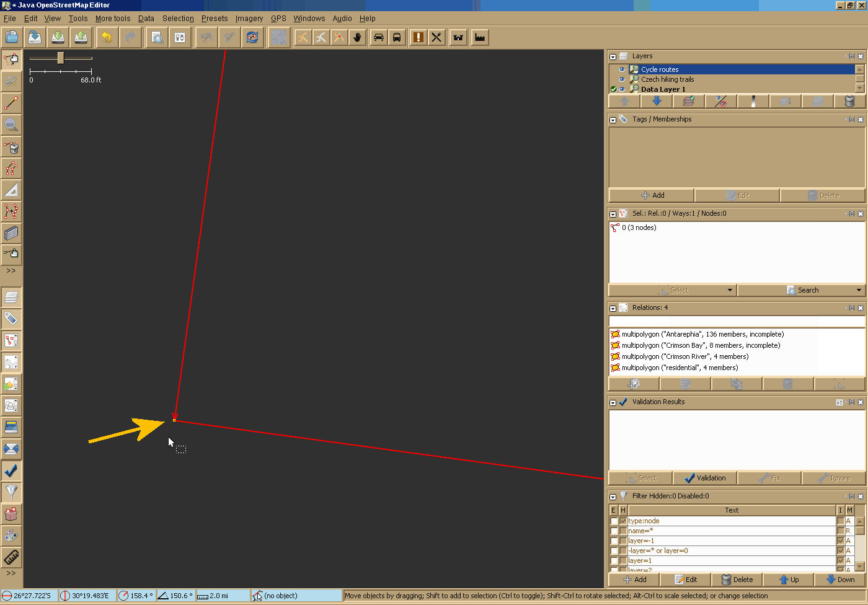Image resolution: width=868 pixels, height=605 pixels.
Task: Open the Presets menu
Action: (x=214, y=19)
